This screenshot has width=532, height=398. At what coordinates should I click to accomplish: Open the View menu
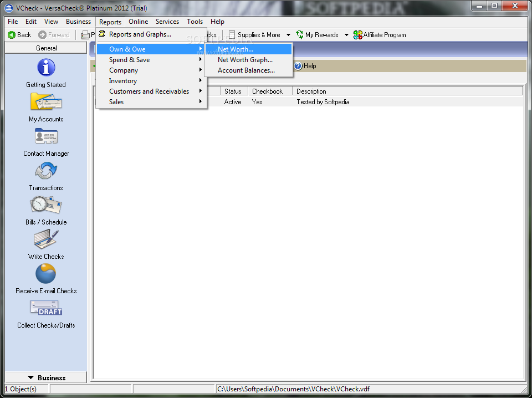tap(51, 22)
